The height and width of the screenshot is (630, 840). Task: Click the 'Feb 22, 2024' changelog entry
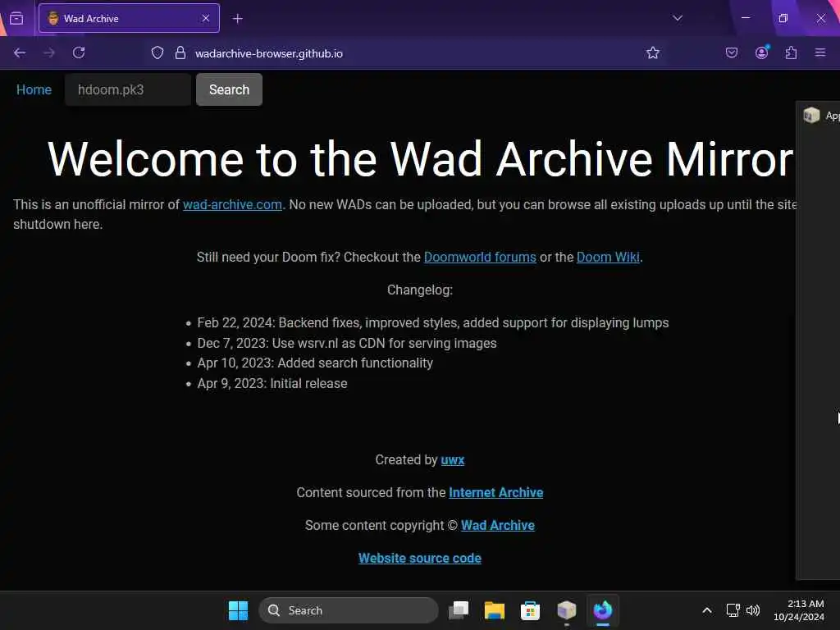pyautogui.click(x=433, y=322)
